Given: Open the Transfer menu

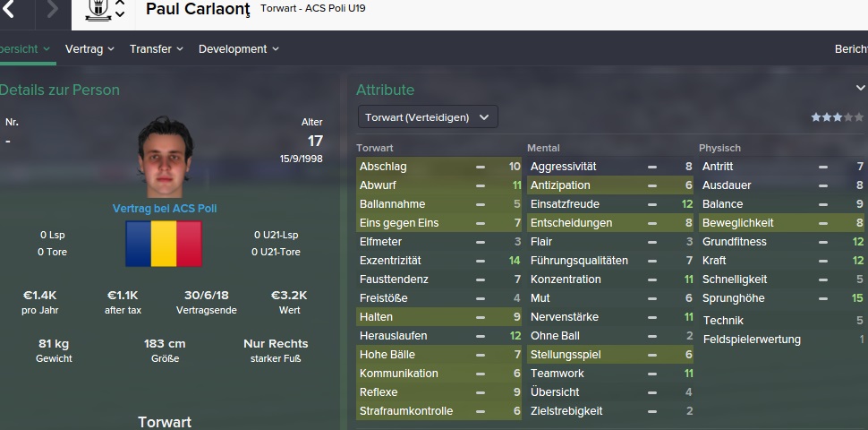Looking at the screenshot, I should (156, 49).
